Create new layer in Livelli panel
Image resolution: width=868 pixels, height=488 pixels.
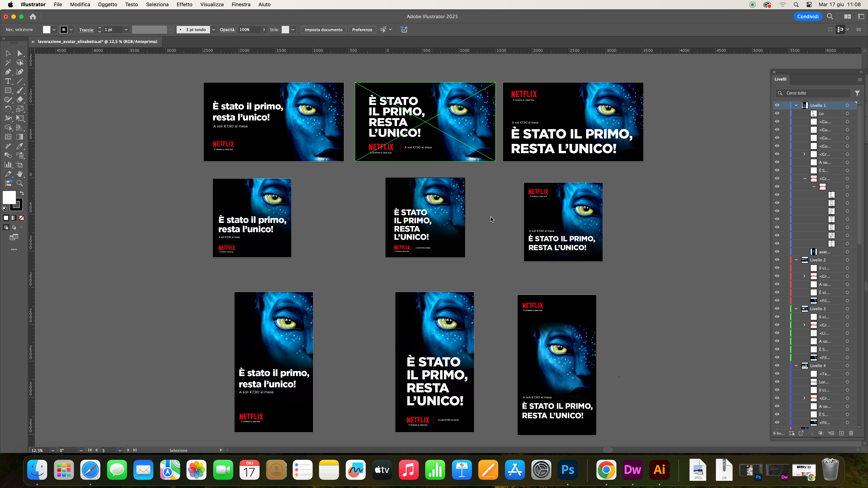tap(841, 433)
